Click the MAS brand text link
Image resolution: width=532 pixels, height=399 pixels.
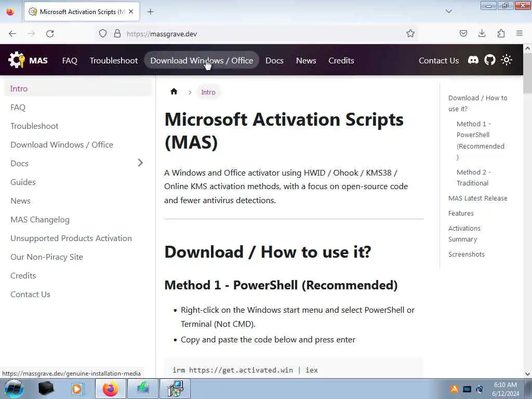point(38,60)
